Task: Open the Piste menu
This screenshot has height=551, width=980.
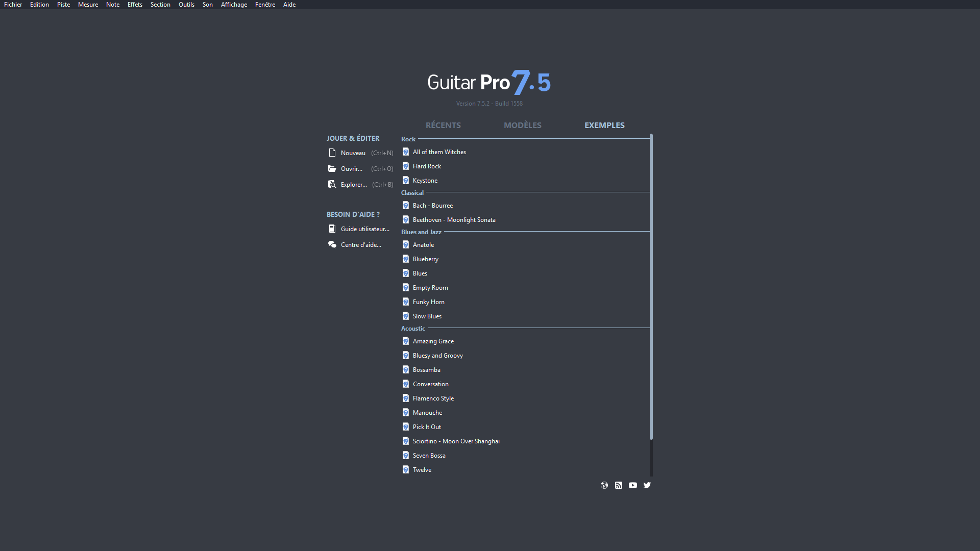Action: [64, 5]
